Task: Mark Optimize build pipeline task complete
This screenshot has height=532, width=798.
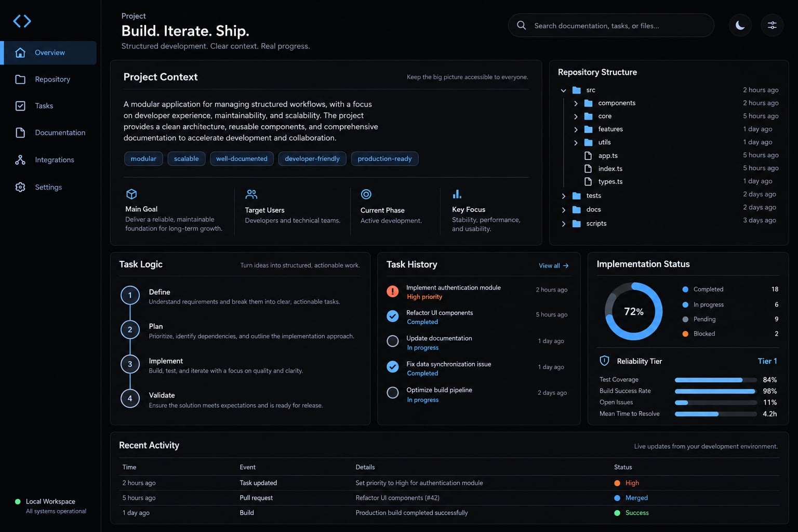Action: (393, 393)
